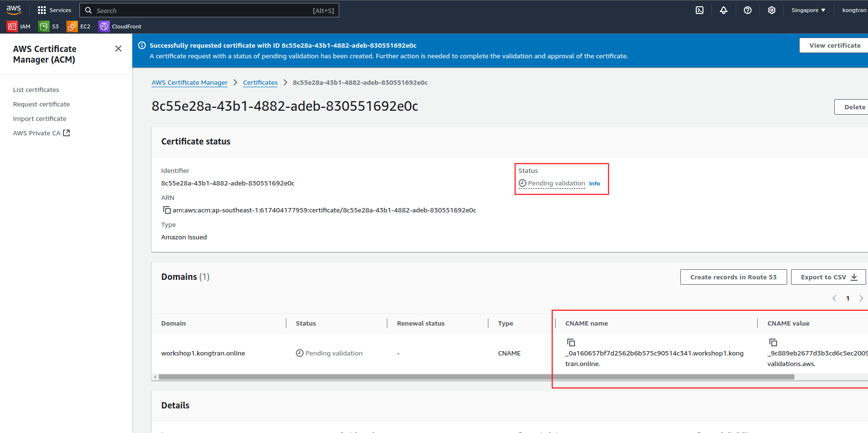Close the ACM navigation side panel
868x433 pixels.
118,49
